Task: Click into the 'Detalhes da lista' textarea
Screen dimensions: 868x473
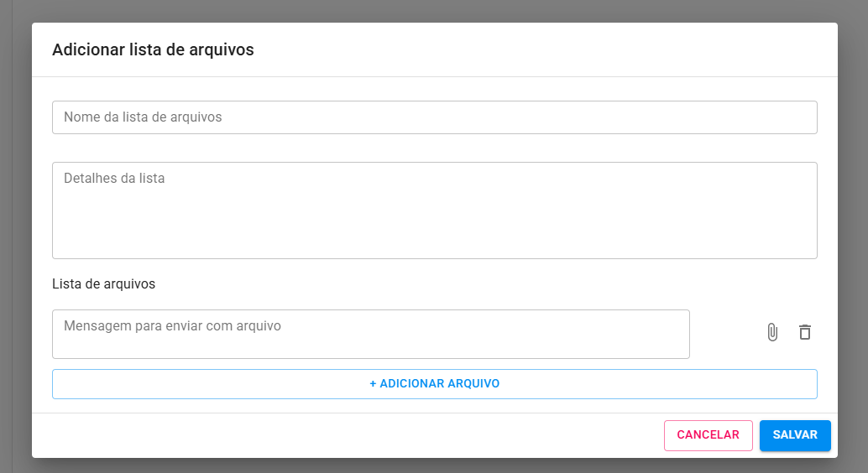Action: pos(434,211)
